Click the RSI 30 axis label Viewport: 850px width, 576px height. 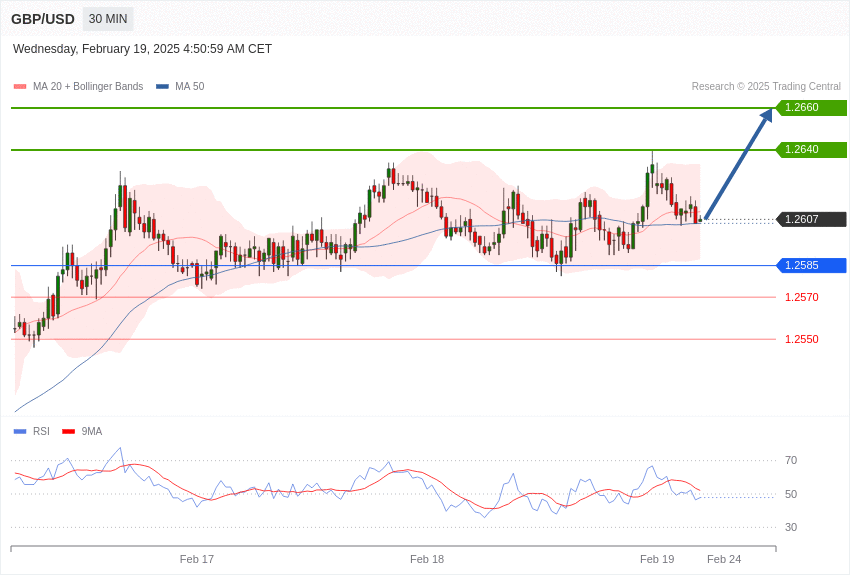pos(791,527)
